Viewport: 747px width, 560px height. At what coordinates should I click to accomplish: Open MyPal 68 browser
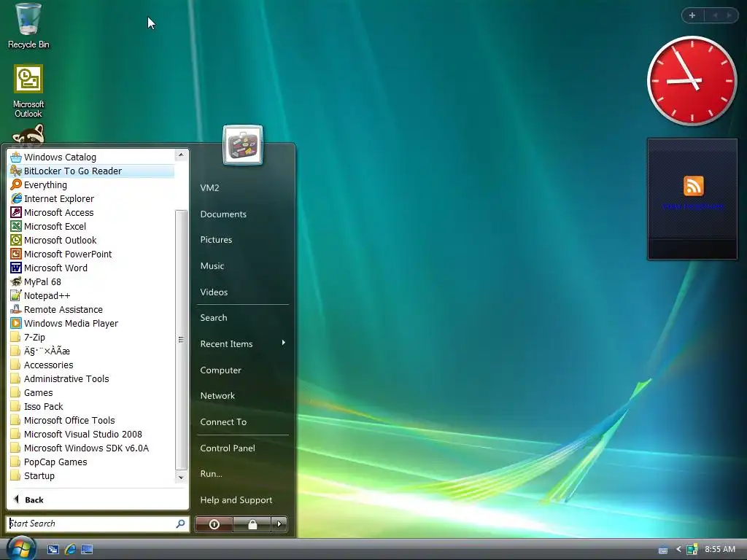pos(91,281)
